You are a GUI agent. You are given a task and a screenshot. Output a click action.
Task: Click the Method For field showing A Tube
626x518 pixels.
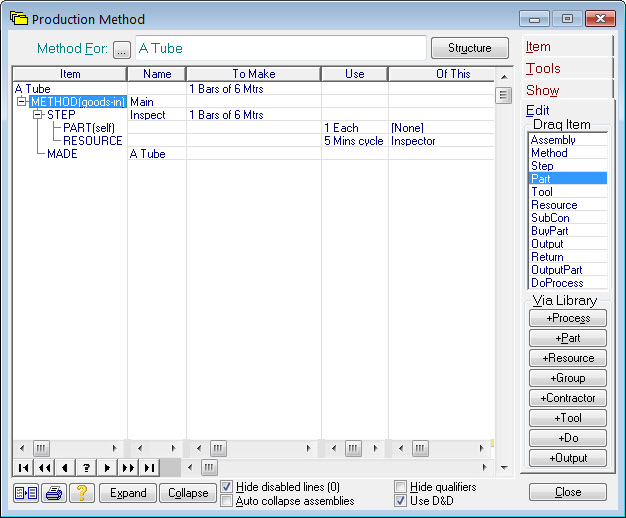click(x=281, y=48)
